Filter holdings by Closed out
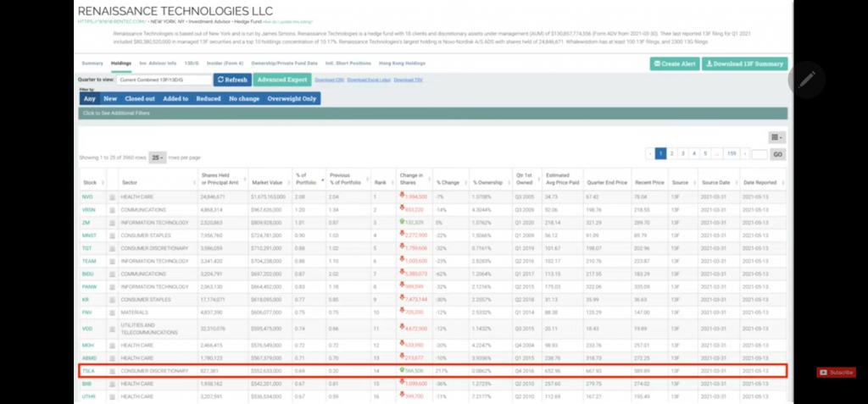 tap(140, 98)
